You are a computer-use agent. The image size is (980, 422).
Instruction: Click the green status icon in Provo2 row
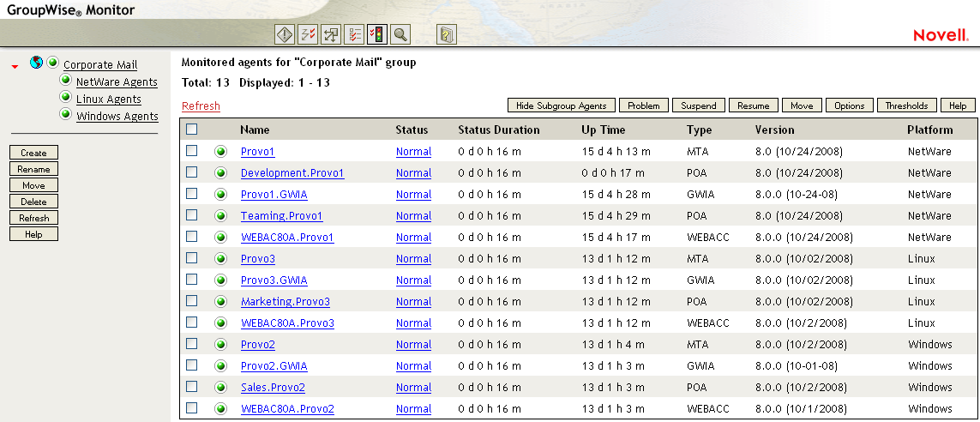point(220,345)
